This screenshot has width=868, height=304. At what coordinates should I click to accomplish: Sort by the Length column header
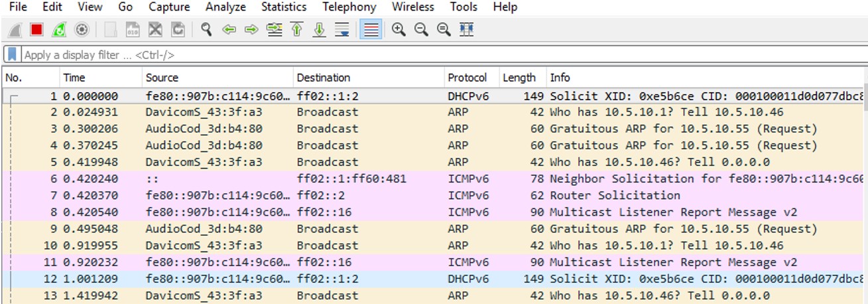click(x=523, y=78)
